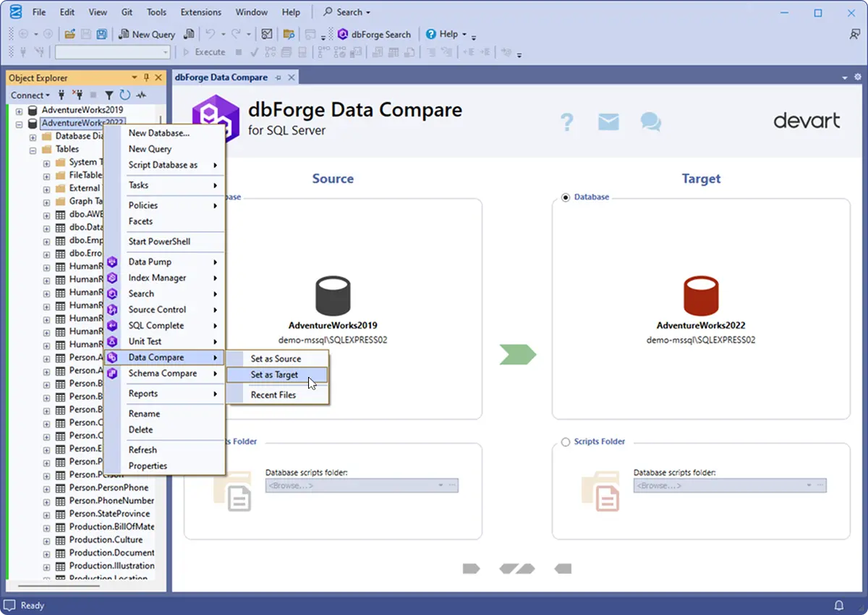Collapse the Tables folder in tree
This screenshot has height=615, width=868.
(33, 149)
